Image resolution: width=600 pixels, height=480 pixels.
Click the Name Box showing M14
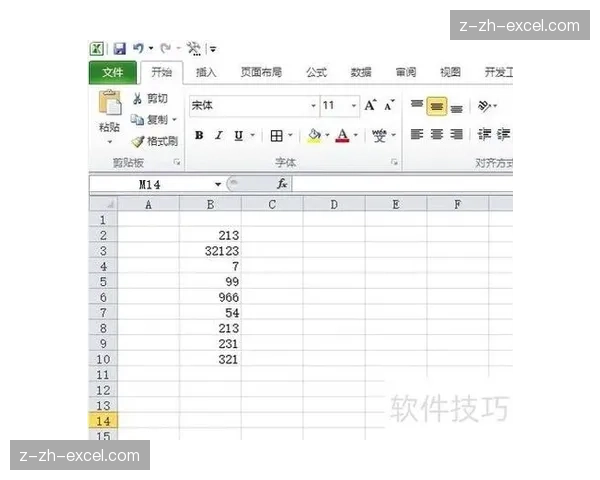(150, 185)
